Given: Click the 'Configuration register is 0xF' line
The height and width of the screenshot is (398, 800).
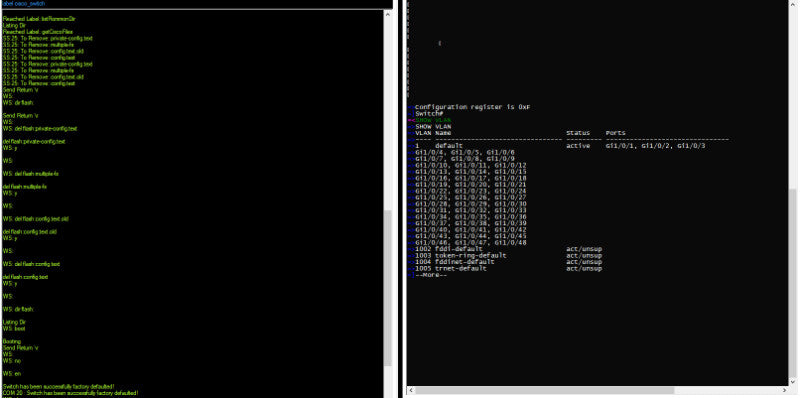Looking at the screenshot, I should pos(472,107).
